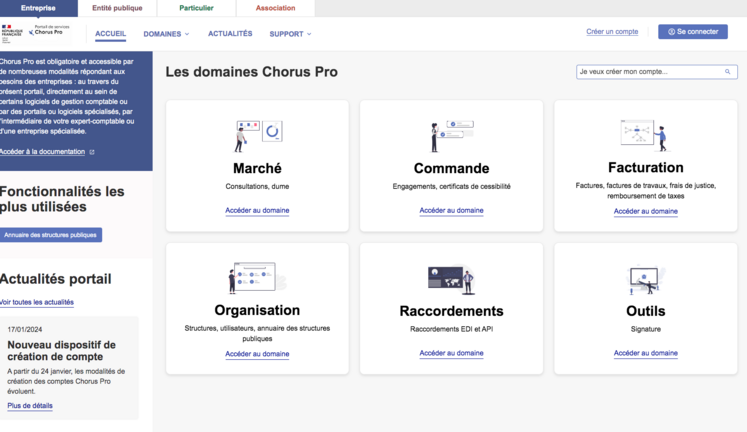Click the Raccordements domain illustration icon
This screenshot has height=432, width=747.
point(451,278)
